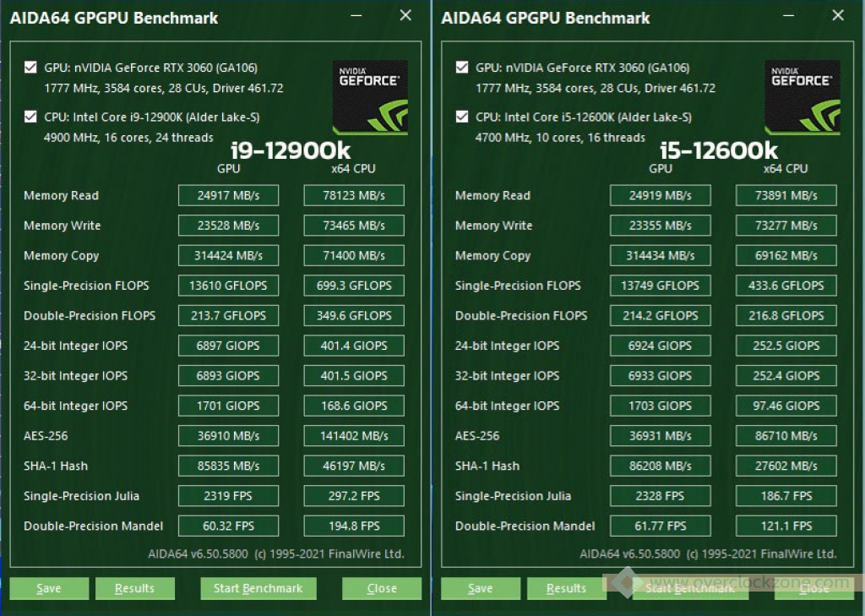Screen dimensions: 865x616
Task: Click the 46197 MB/s SHA-1 Hash result
Action: (354, 466)
